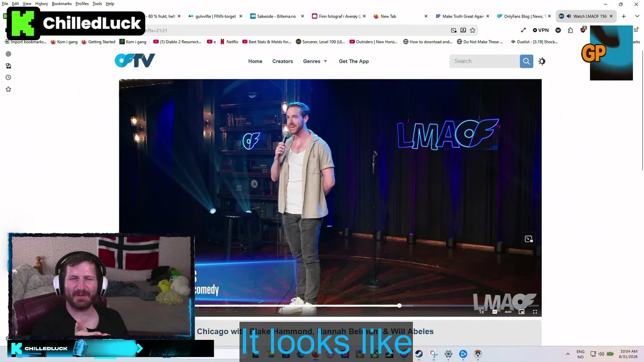Open Steam from the taskbar
Screen dimensions: 644x362
click(419, 354)
